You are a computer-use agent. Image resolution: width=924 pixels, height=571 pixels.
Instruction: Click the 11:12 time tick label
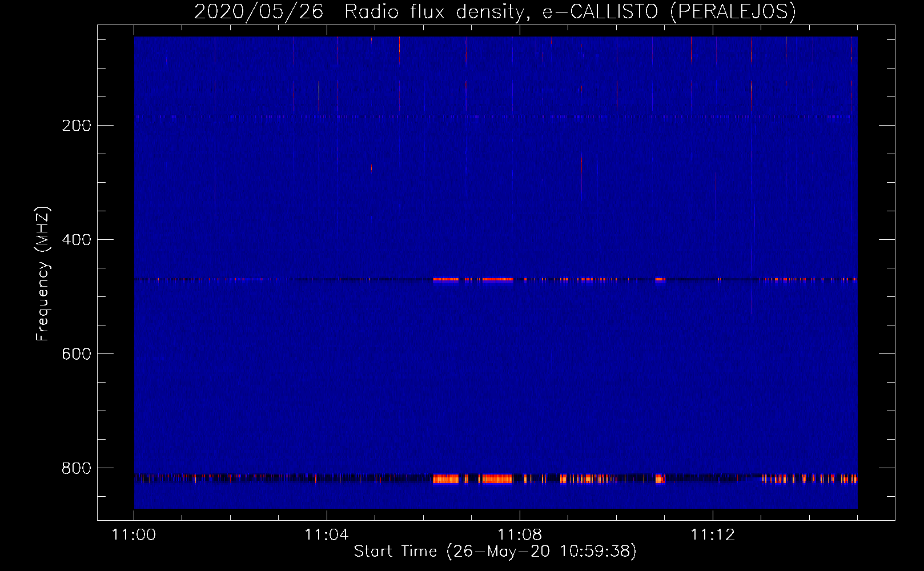click(713, 534)
